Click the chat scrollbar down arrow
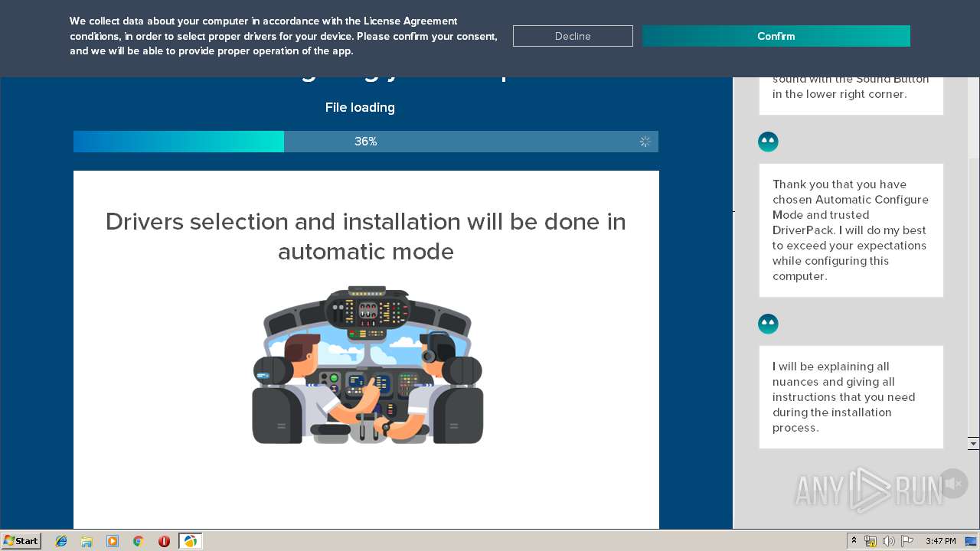 click(973, 443)
